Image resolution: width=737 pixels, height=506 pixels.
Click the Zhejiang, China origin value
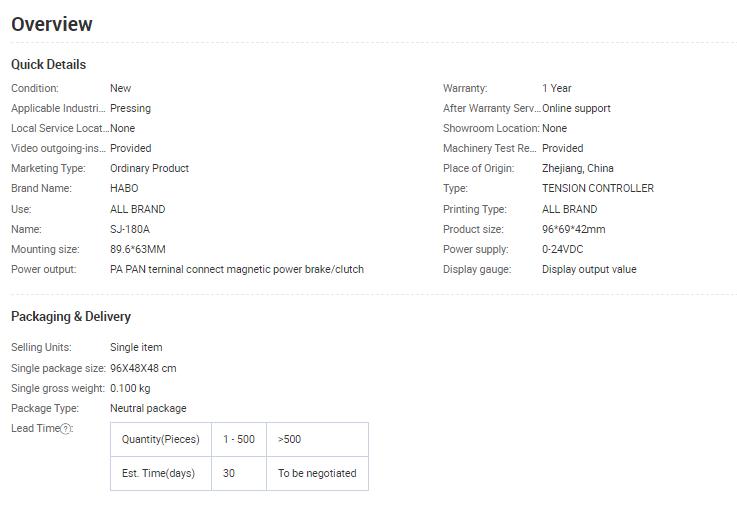[x=578, y=168]
